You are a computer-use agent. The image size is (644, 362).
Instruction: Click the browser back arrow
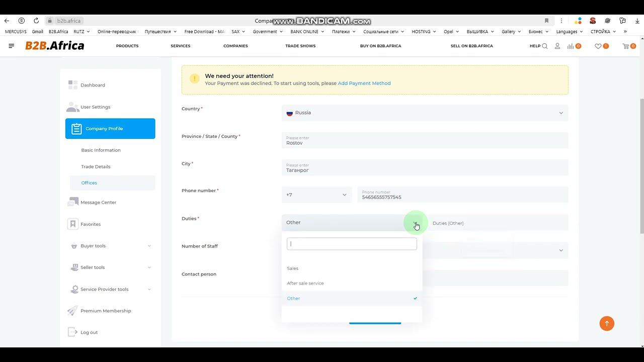pyautogui.click(x=7, y=21)
